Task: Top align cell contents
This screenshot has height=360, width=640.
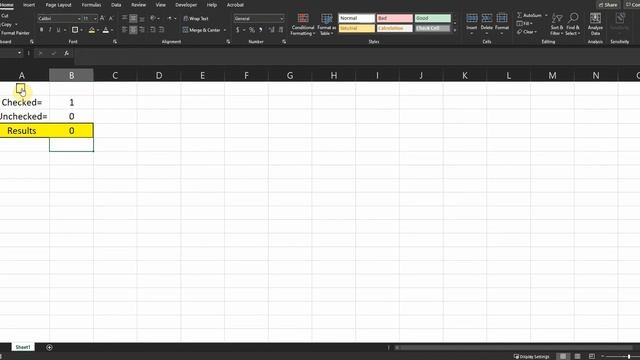Action: click(124, 18)
